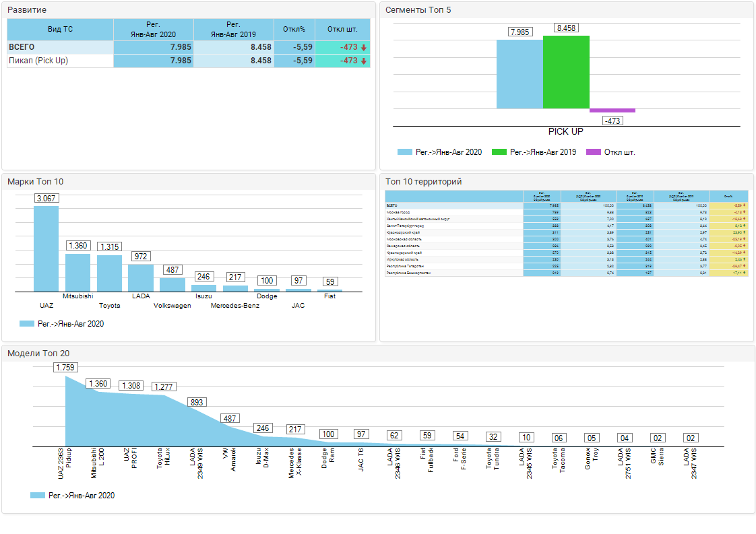Viewport: 756px width, 534px height.
Task: Click green 8.458 bar in segments chart
Action: [x=566, y=72]
